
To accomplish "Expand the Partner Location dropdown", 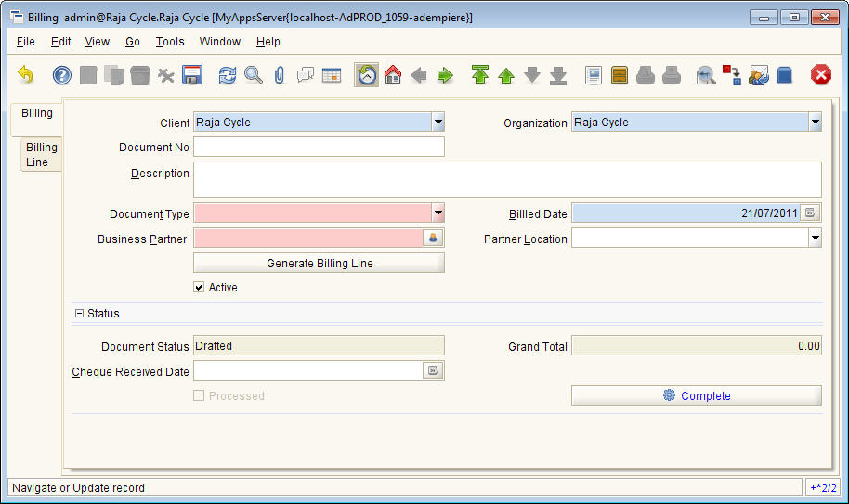I will [x=815, y=239].
